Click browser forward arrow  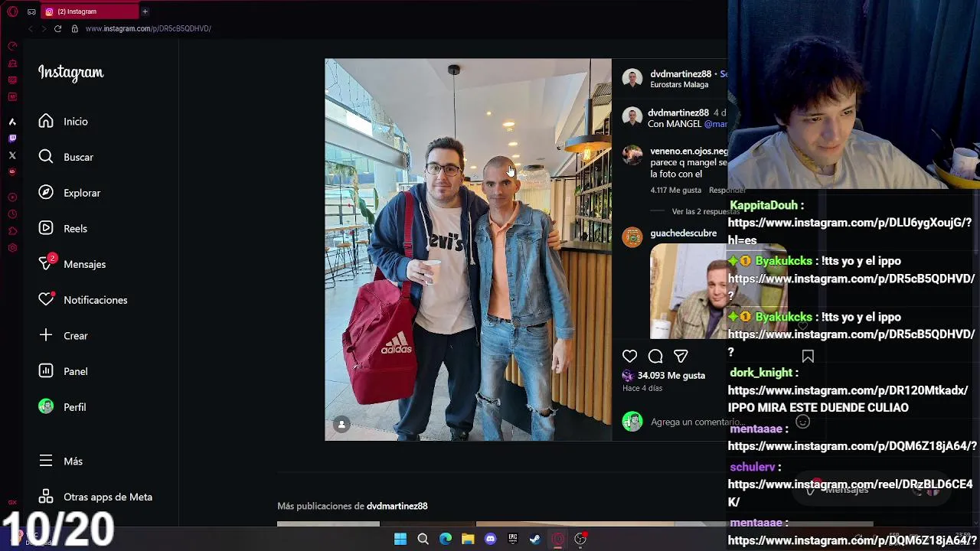click(x=44, y=28)
